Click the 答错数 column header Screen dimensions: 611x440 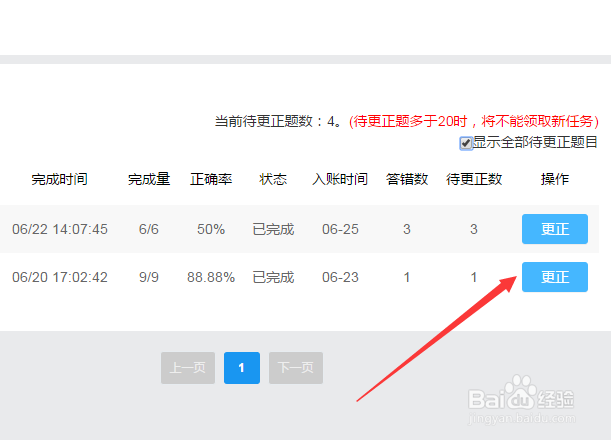[407, 179]
